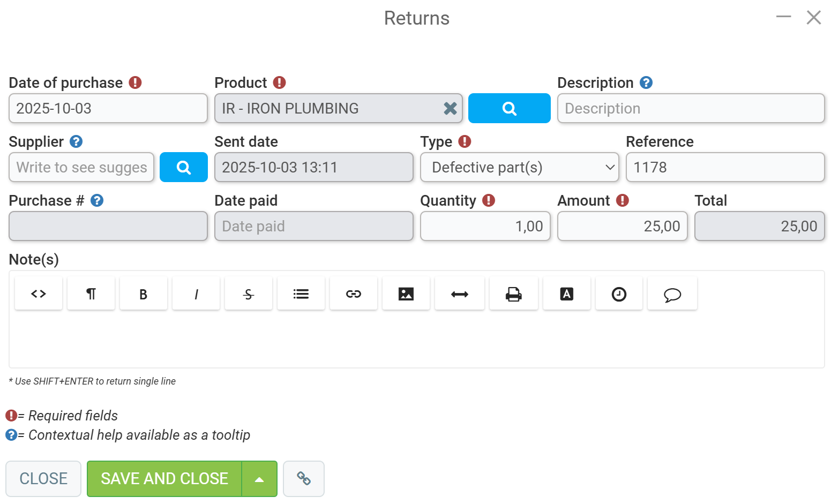Insert a link in notes editor
The width and height of the screenshot is (831, 504).
354,294
